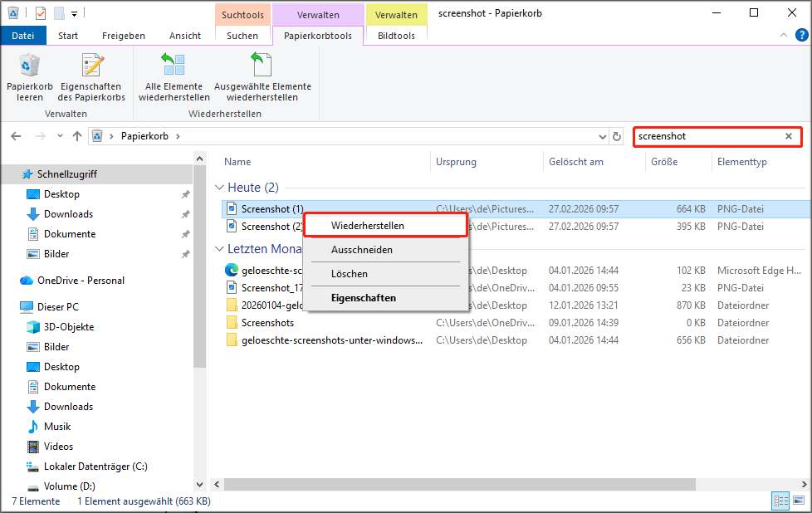Click the refresh button beside address bar

point(617,136)
